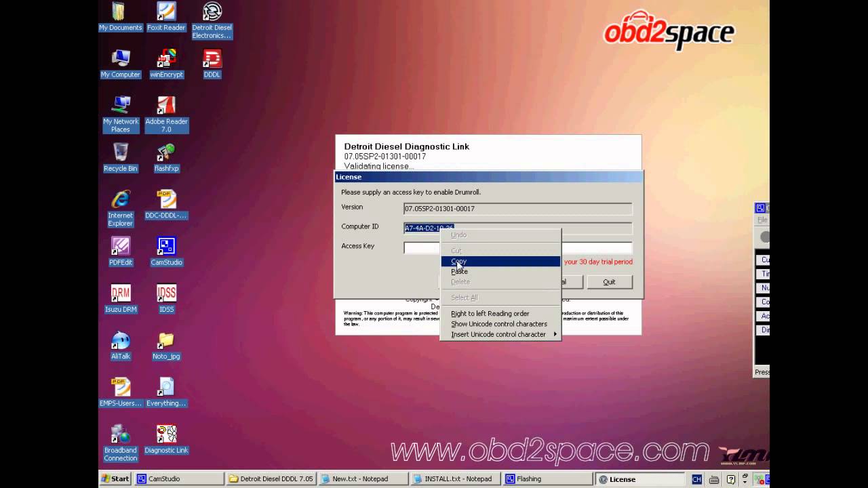Choose Right to left Reading order

[x=500, y=314]
